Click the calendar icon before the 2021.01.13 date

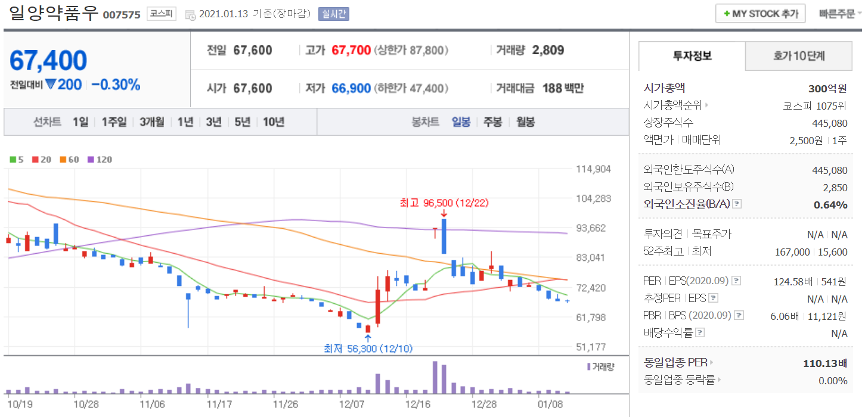click(x=190, y=14)
